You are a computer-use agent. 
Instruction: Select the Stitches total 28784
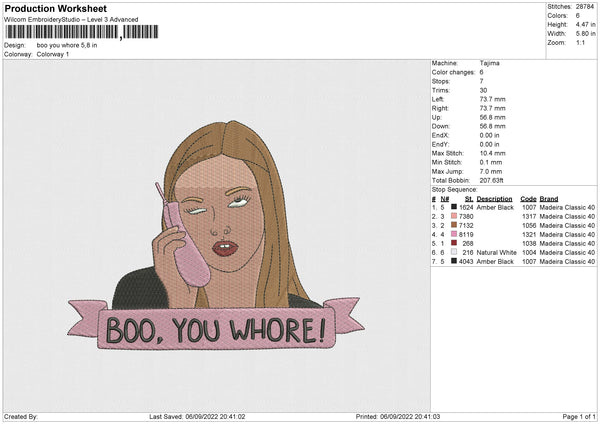click(585, 7)
